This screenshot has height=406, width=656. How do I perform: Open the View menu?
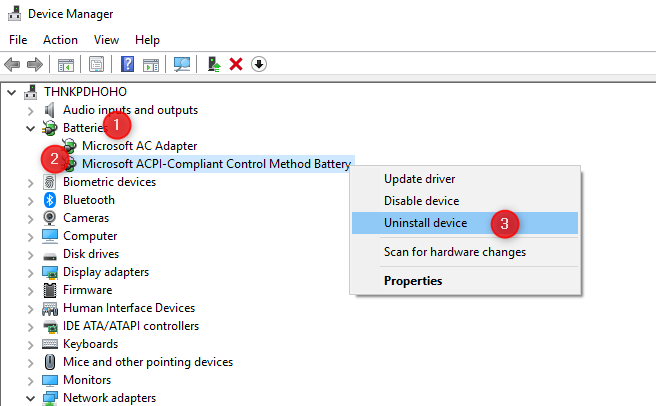click(106, 40)
